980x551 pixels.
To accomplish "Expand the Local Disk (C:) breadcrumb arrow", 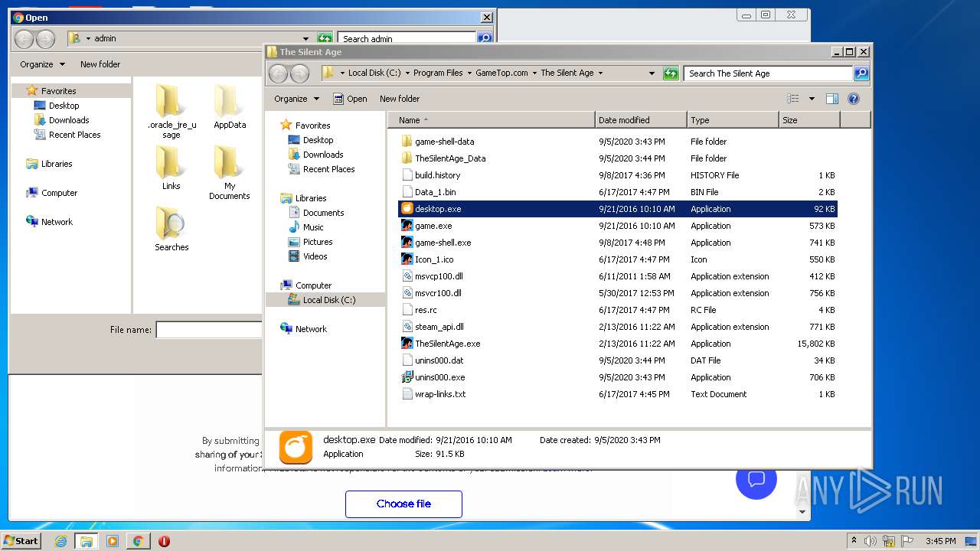I will tap(407, 73).
